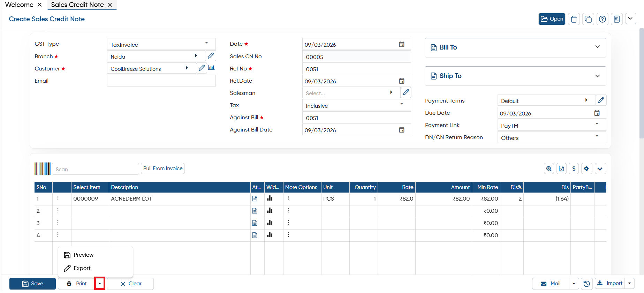Open grid settings gear icon
The height and width of the screenshot is (293, 644).
586,169
